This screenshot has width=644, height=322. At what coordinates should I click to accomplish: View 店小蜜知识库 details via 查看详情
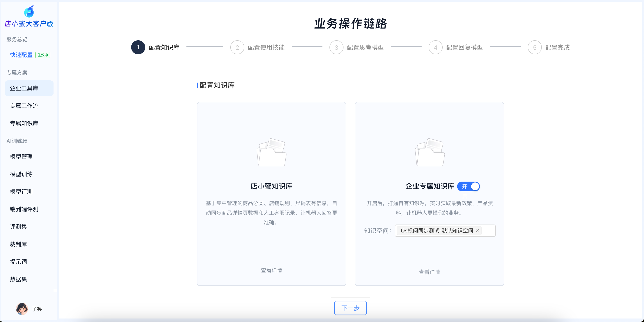pos(271,270)
